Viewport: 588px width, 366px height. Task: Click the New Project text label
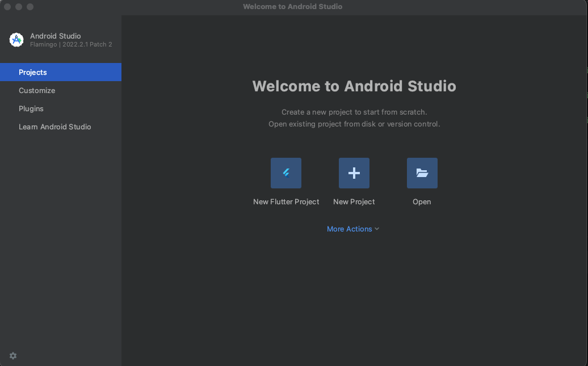point(354,202)
